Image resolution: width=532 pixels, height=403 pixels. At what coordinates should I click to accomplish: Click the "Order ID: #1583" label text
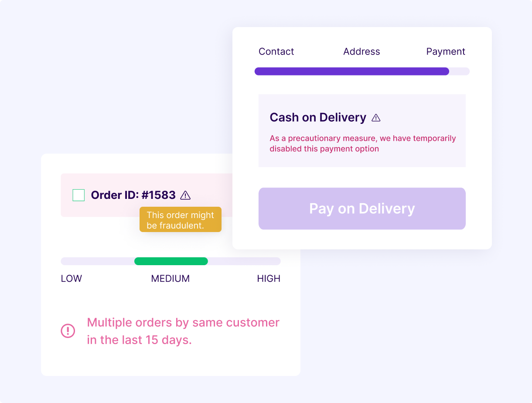[x=133, y=195]
